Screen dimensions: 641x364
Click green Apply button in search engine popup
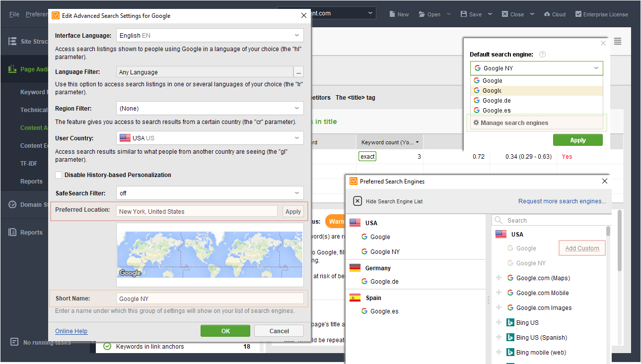(x=578, y=140)
